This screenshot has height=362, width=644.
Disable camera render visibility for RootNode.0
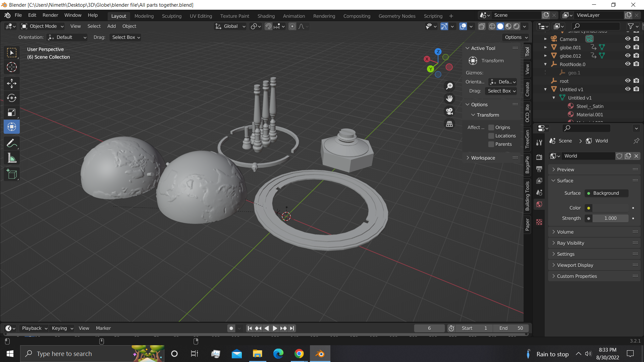click(637, 64)
